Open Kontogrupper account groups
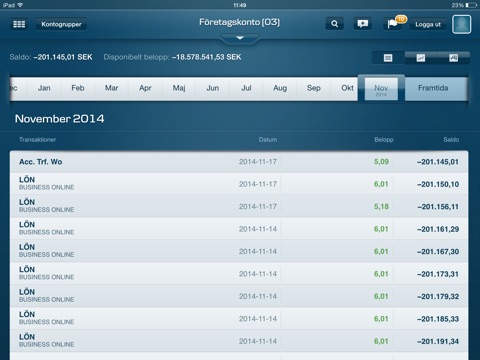The width and height of the screenshot is (480, 360). pos(61,24)
